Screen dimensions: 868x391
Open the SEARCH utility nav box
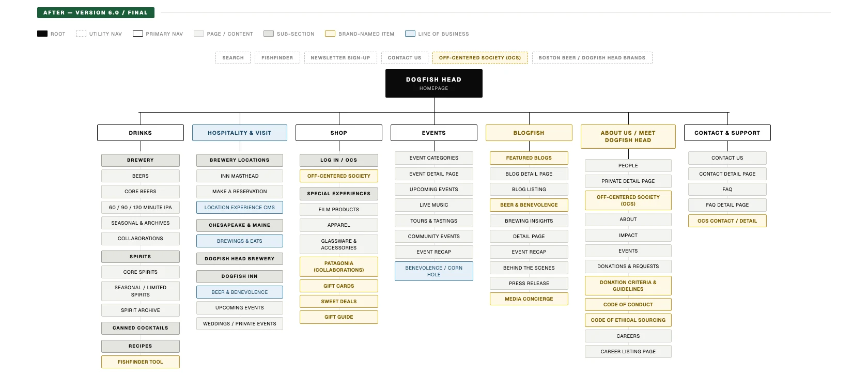pos(233,58)
